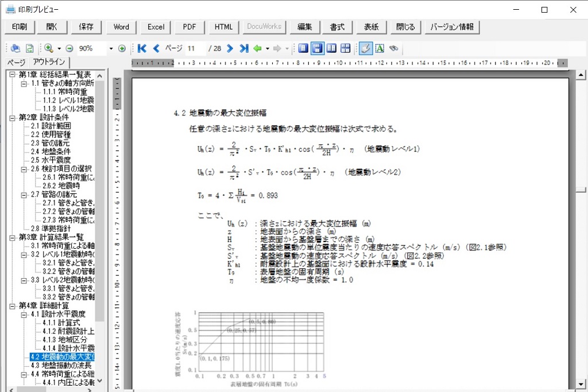Open the zoom percentage dropdown

click(x=111, y=49)
